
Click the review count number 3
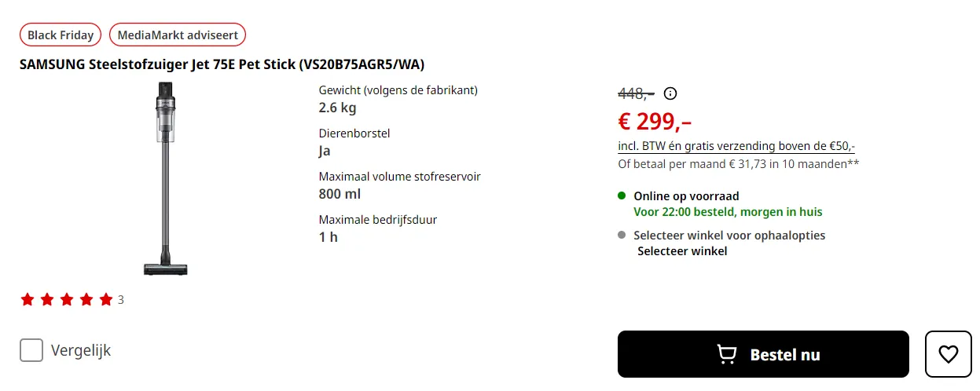121,300
